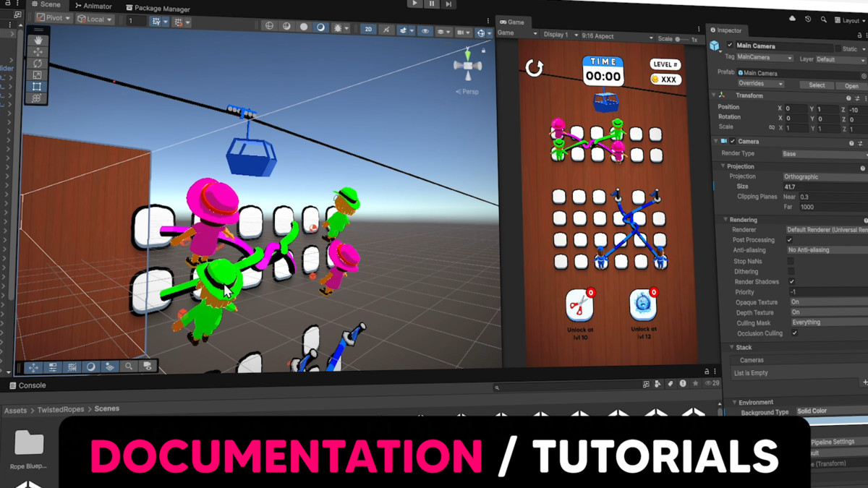Click the Pause button
The height and width of the screenshot is (488, 868).
tap(432, 4)
